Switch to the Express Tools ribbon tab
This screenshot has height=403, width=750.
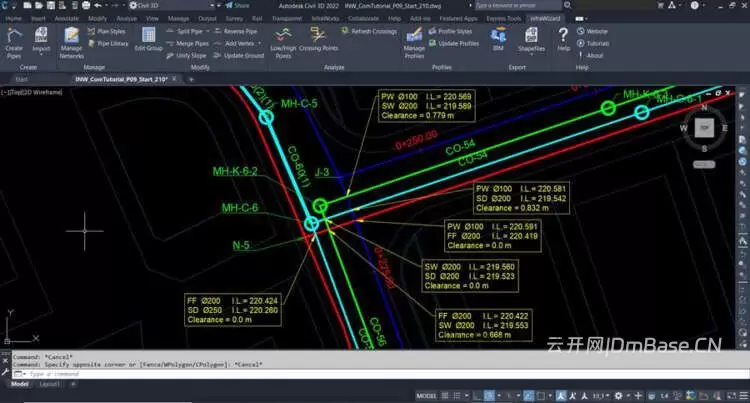tap(503, 19)
